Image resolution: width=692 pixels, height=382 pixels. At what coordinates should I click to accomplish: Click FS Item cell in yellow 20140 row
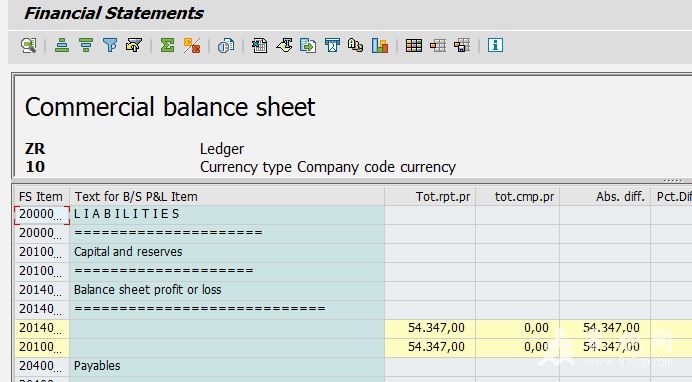pyautogui.click(x=41, y=328)
